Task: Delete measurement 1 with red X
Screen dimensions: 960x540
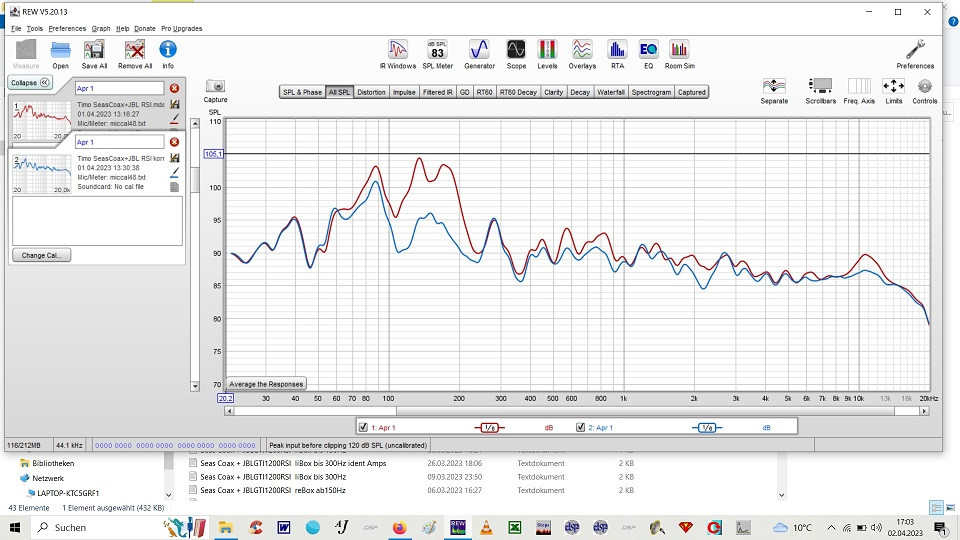Action: pyautogui.click(x=174, y=88)
